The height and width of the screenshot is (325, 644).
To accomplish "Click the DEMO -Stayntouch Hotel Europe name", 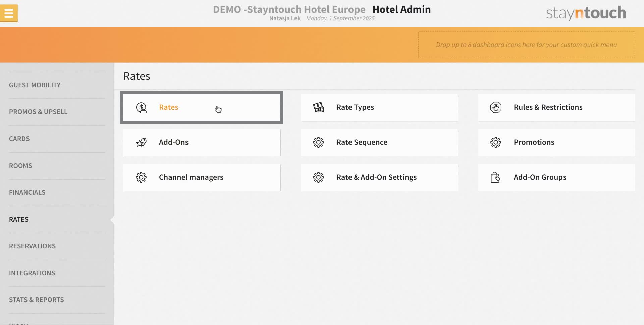I will tap(289, 9).
